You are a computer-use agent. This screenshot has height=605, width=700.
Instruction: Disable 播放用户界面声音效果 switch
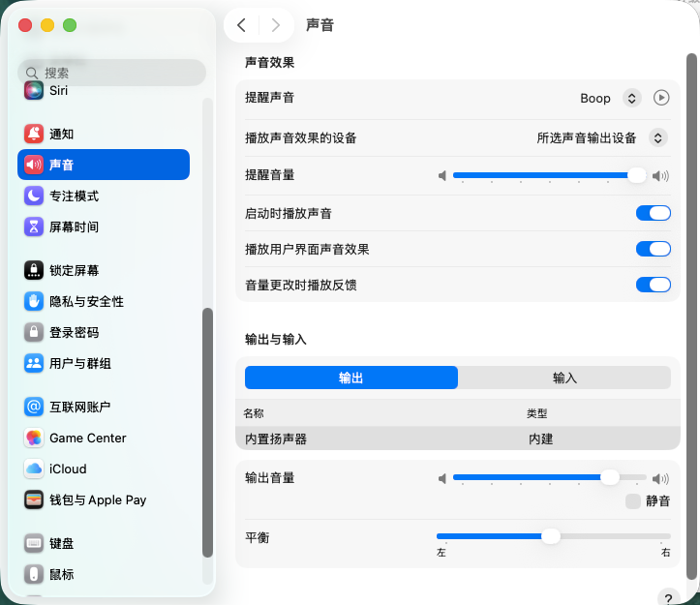(654, 249)
